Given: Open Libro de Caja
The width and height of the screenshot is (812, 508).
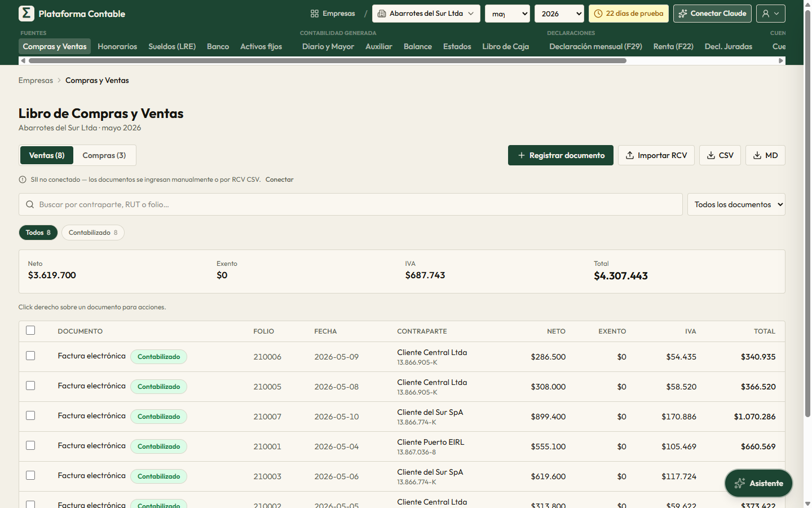Looking at the screenshot, I should tap(506, 46).
